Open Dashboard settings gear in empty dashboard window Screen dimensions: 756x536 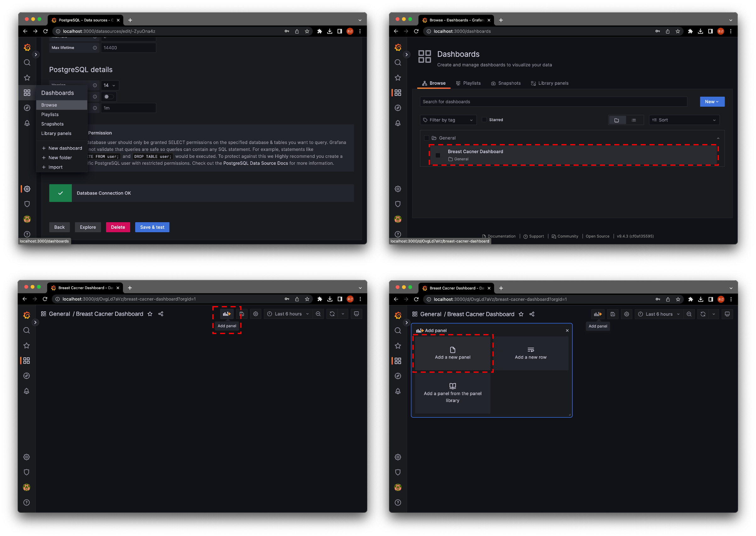coord(256,314)
